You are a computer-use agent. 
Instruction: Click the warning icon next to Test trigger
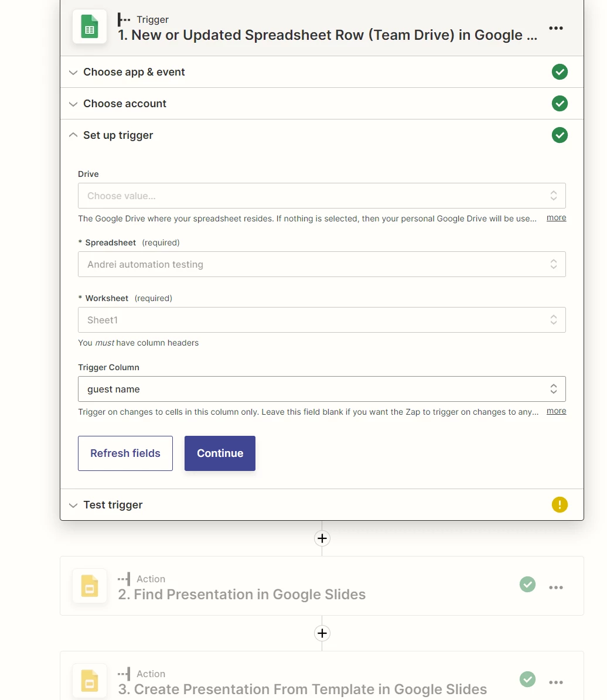click(x=560, y=504)
